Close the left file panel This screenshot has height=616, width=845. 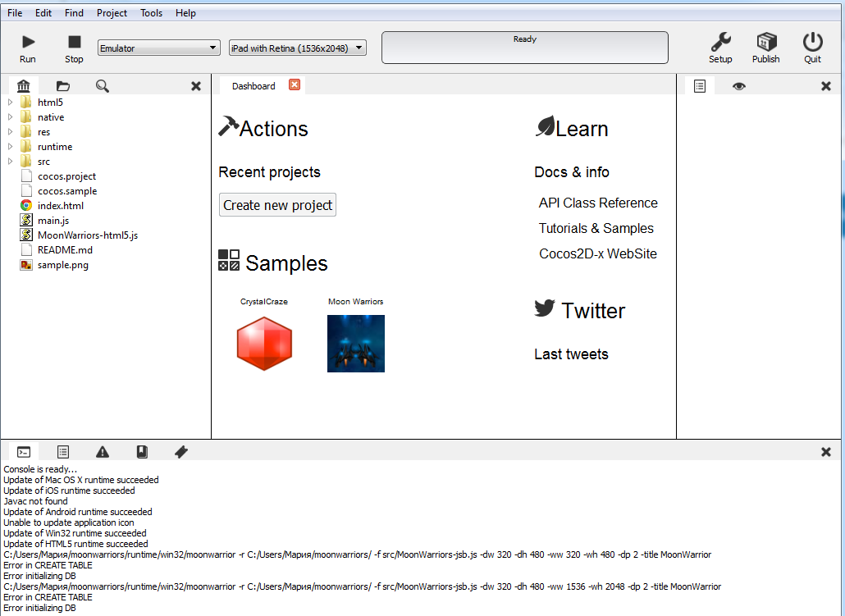(196, 86)
